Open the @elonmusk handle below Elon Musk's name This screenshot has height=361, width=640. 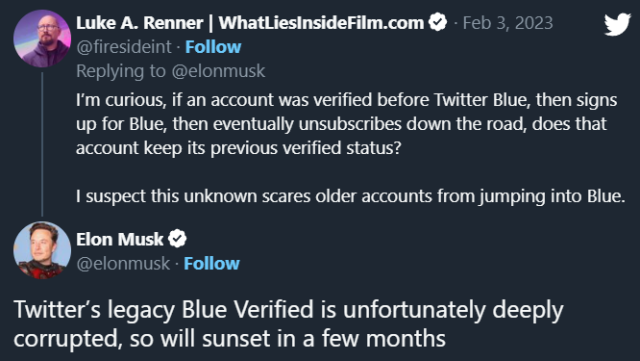123,264
